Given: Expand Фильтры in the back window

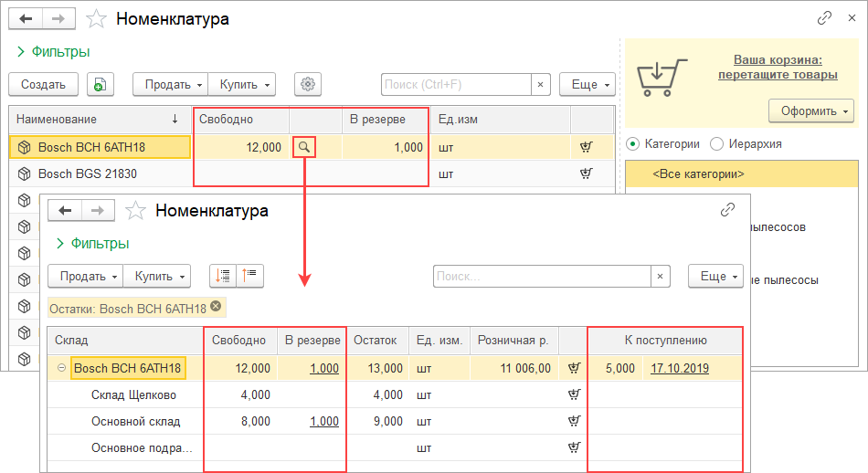Looking at the screenshot, I should pyautogui.click(x=53, y=52).
